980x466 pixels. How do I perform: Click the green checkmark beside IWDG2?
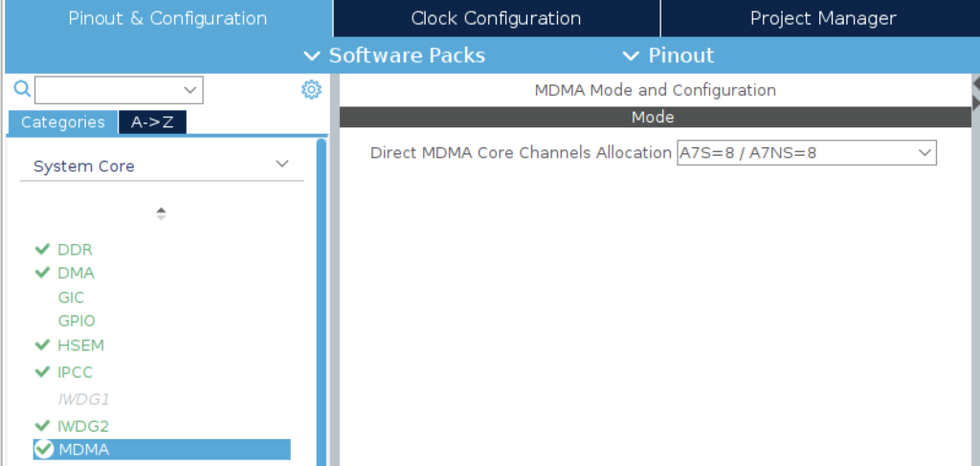pyautogui.click(x=42, y=426)
